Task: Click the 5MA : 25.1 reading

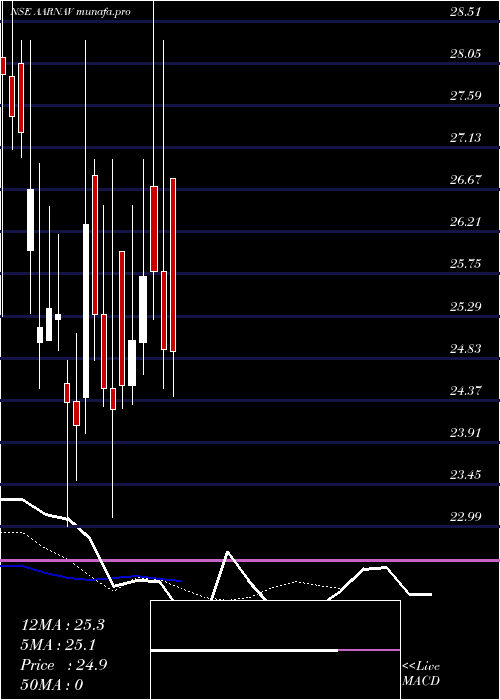Action: tap(58, 645)
